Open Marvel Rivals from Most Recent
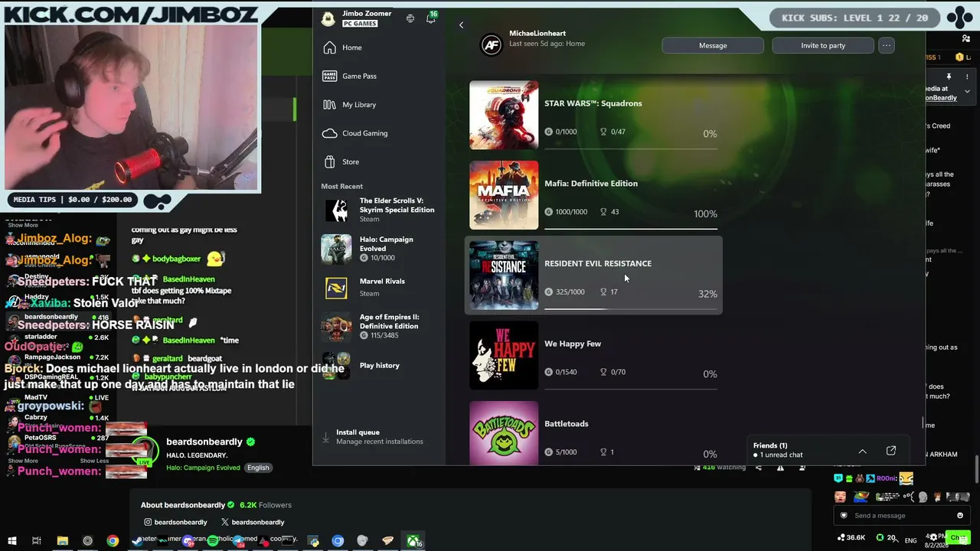980x551 pixels. click(379, 287)
